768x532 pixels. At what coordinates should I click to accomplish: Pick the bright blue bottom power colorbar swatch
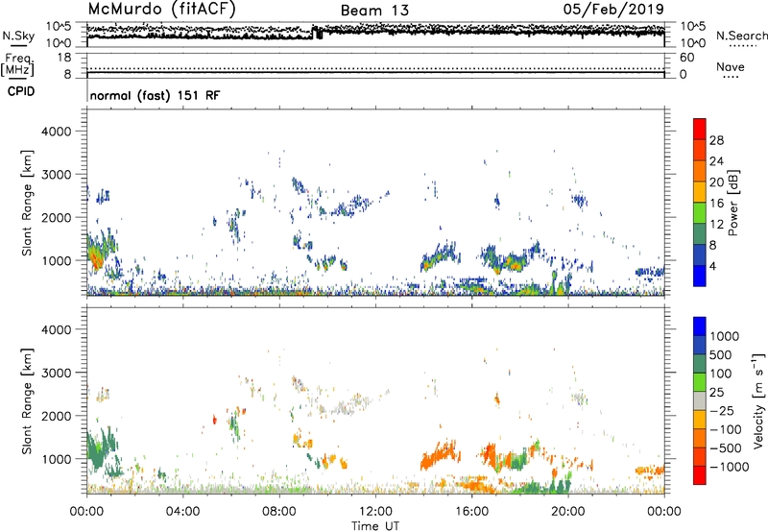pyautogui.click(x=700, y=276)
